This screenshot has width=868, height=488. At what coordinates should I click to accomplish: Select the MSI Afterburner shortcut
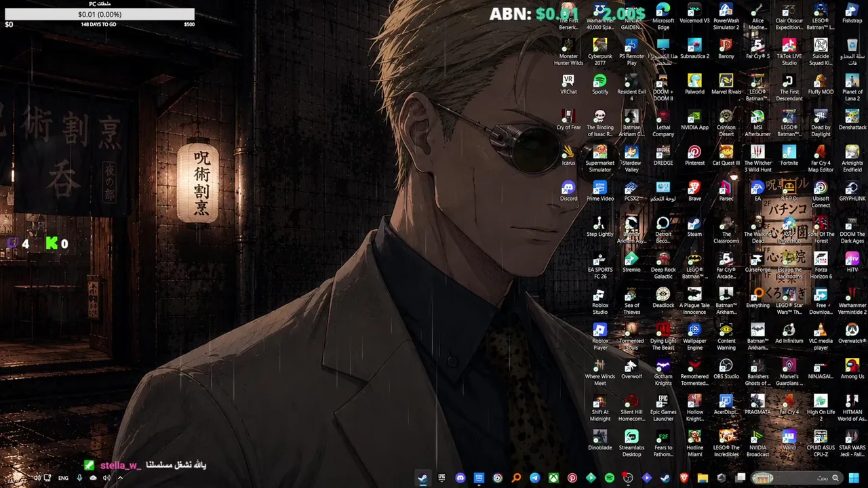point(757,123)
